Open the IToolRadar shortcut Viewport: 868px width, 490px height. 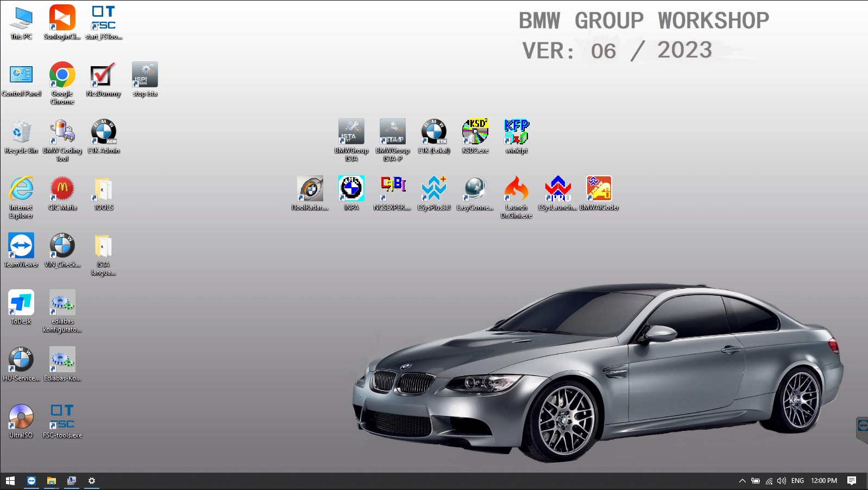(310, 194)
